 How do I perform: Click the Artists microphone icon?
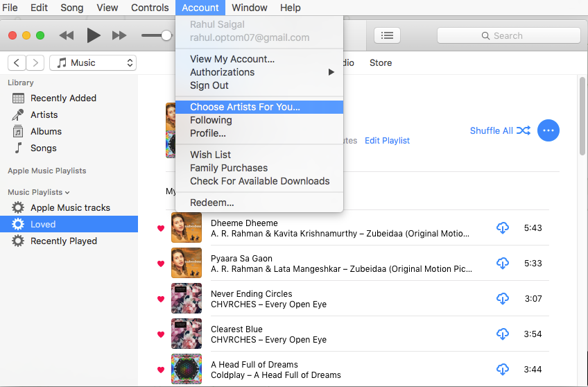click(18, 114)
